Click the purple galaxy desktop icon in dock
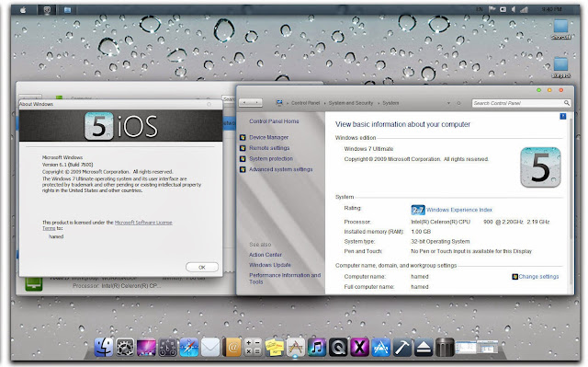The width and height of the screenshot is (588, 367). [x=146, y=347]
